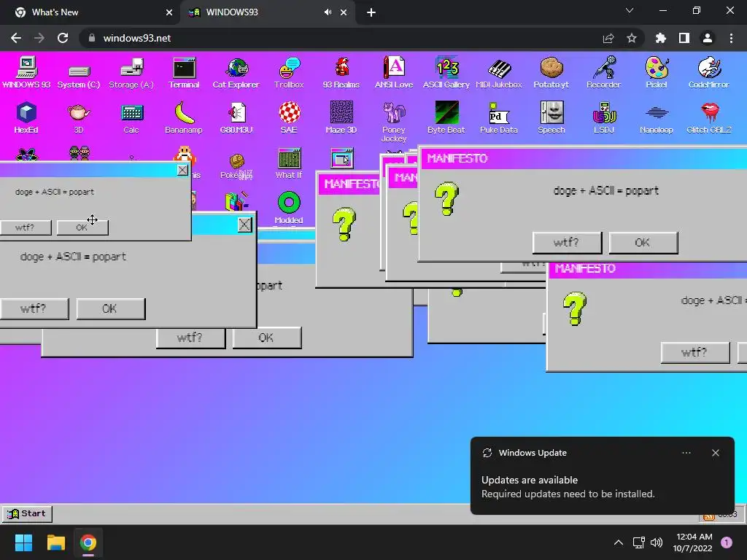Click OK in the medium left dialog
Screen dimensions: 747x560
[111, 308]
